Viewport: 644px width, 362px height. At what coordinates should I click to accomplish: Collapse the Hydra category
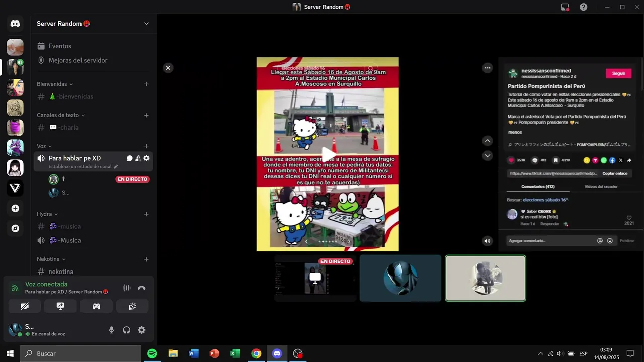[47, 214]
